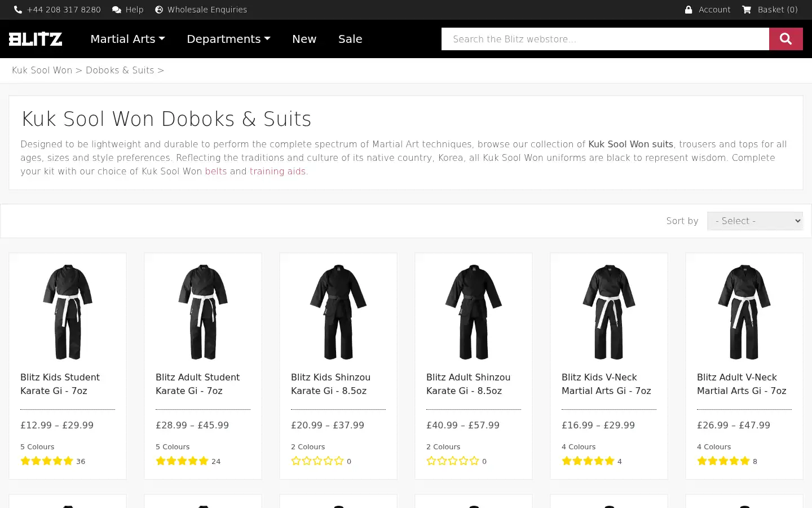Open the Help link in top bar

coord(134,10)
